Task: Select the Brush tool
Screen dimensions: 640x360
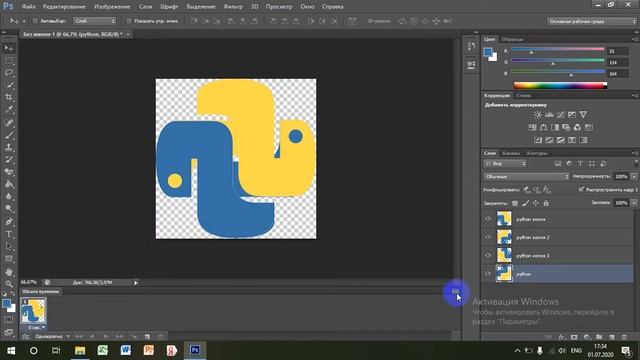Action: pyautogui.click(x=9, y=135)
